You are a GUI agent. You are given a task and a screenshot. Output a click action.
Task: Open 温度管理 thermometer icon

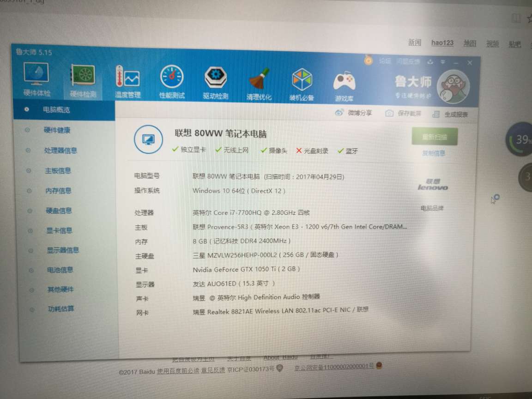click(x=127, y=81)
